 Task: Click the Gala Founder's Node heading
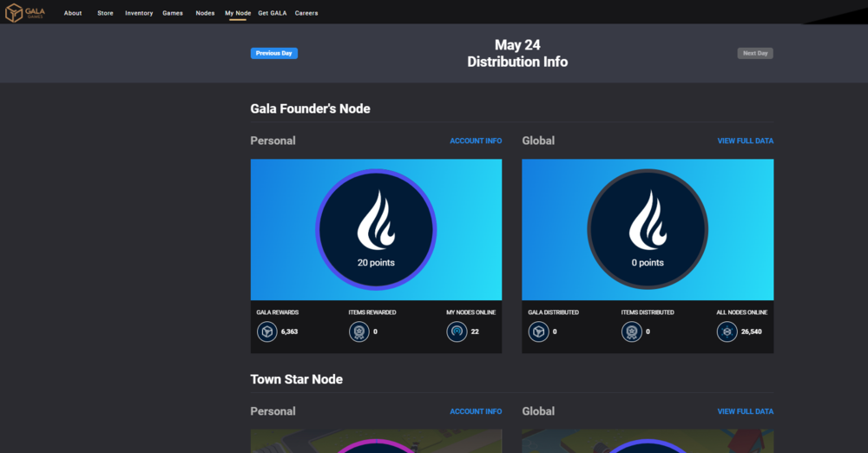310,108
